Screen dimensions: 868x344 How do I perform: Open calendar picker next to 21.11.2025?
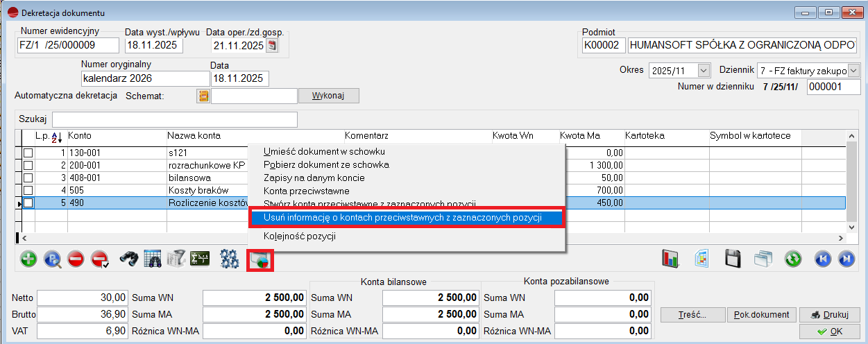tap(272, 46)
